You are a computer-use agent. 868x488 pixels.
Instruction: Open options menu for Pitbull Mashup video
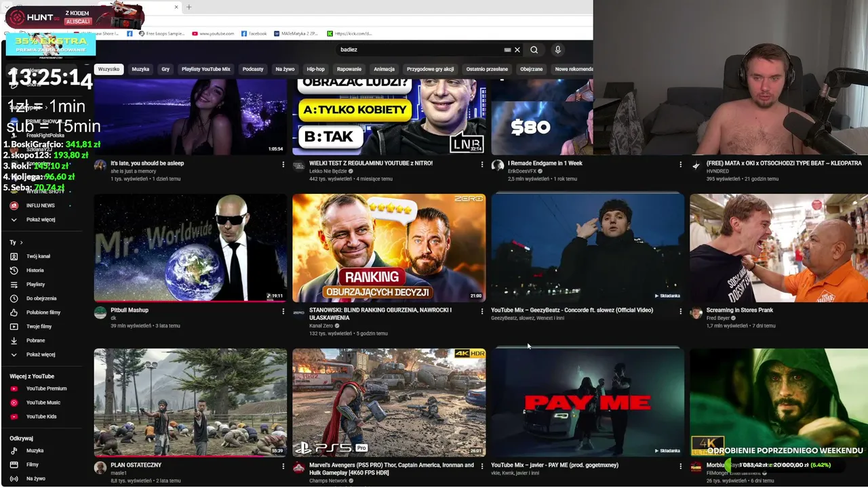point(283,311)
